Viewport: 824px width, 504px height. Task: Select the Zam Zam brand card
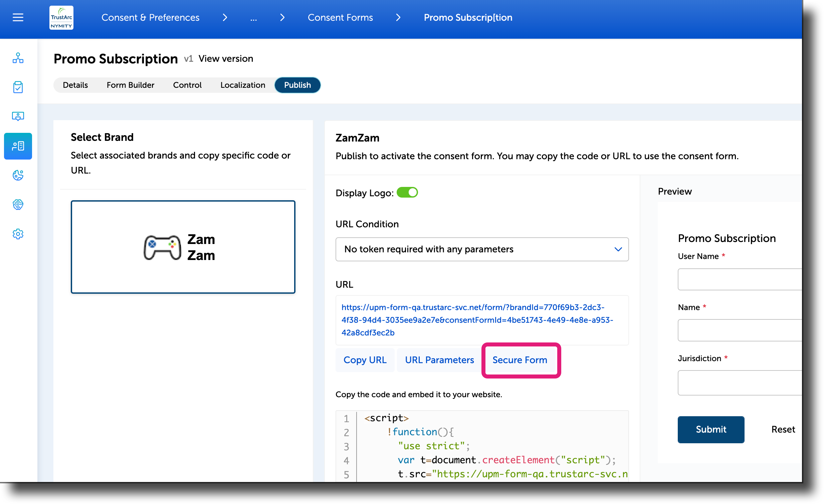tap(183, 247)
